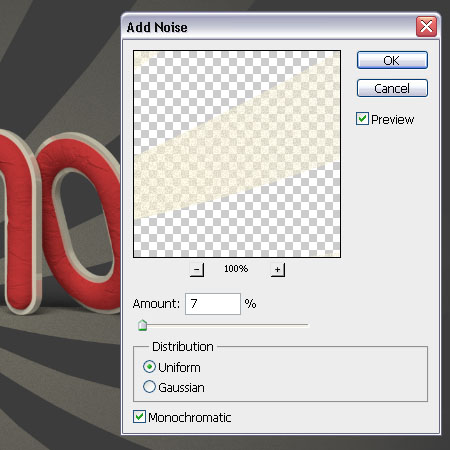
Task: Click the 100% zoom level text
Action: pyautogui.click(x=236, y=269)
